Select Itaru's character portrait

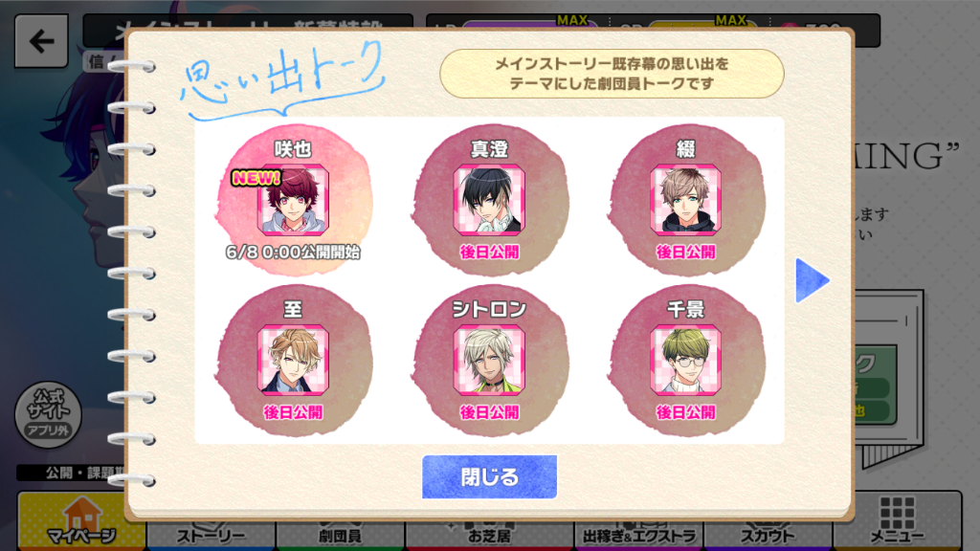click(x=293, y=360)
